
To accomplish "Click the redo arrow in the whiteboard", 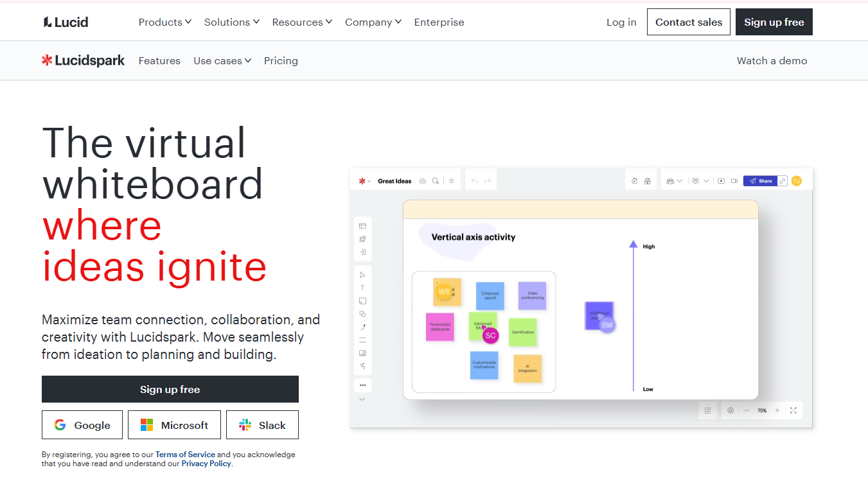I will click(488, 181).
